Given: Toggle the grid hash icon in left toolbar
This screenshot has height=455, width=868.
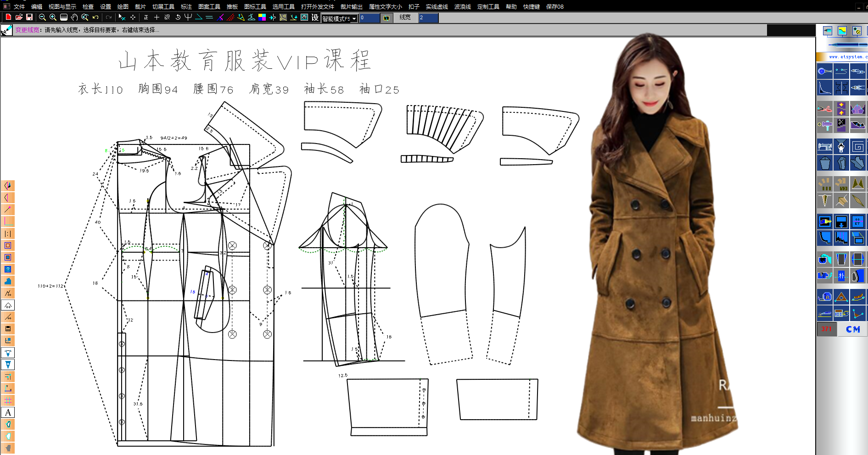Looking at the screenshot, I should coord(8,400).
